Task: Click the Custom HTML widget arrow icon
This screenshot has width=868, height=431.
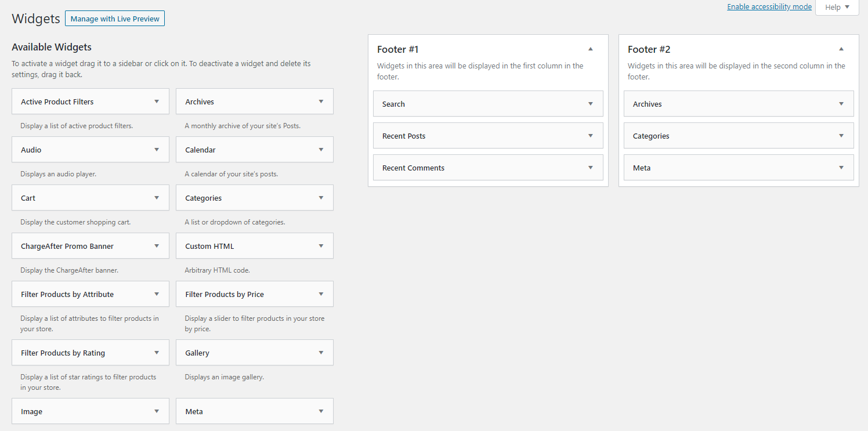Action: pyautogui.click(x=321, y=246)
